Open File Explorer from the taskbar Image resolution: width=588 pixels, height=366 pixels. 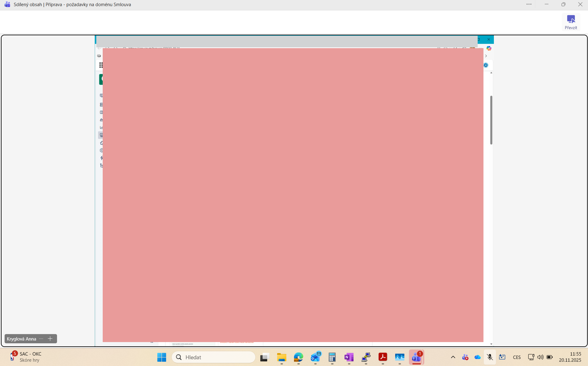click(x=281, y=357)
